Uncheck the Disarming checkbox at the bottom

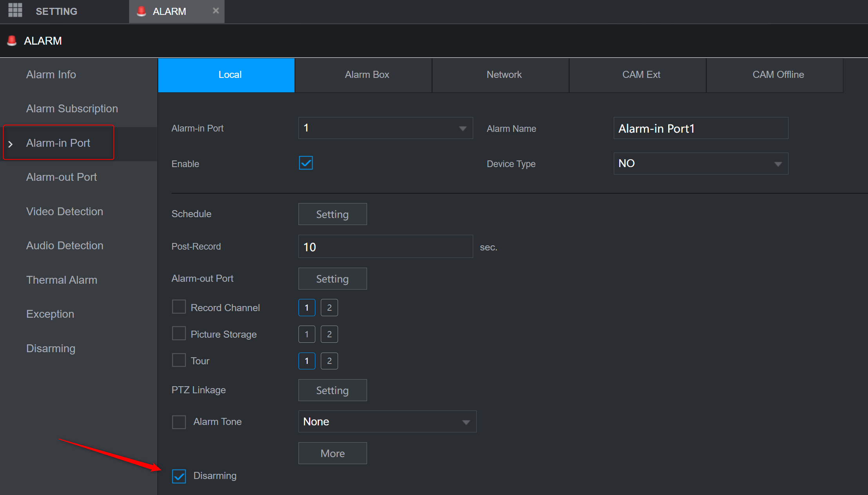coord(179,476)
